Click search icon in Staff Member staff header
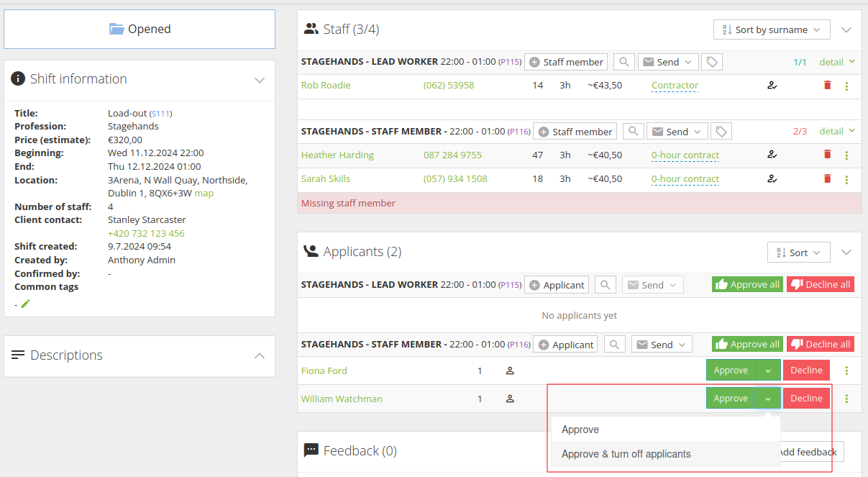 point(633,132)
